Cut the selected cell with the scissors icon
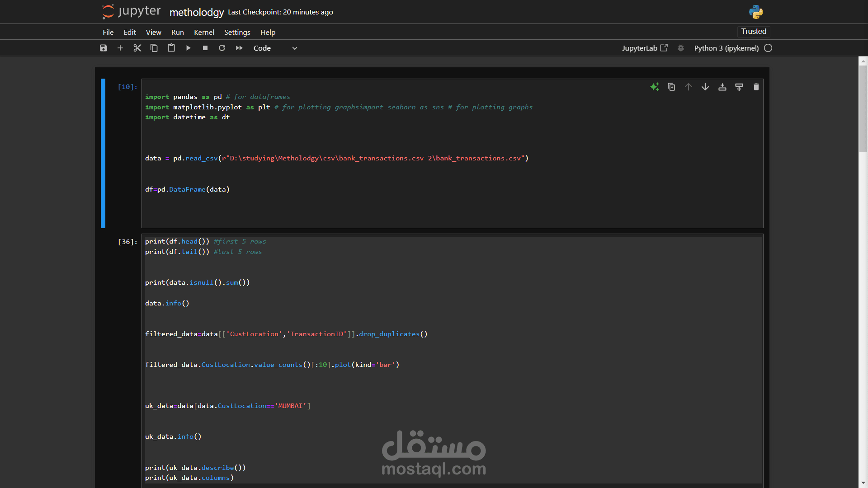 tap(137, 48)
